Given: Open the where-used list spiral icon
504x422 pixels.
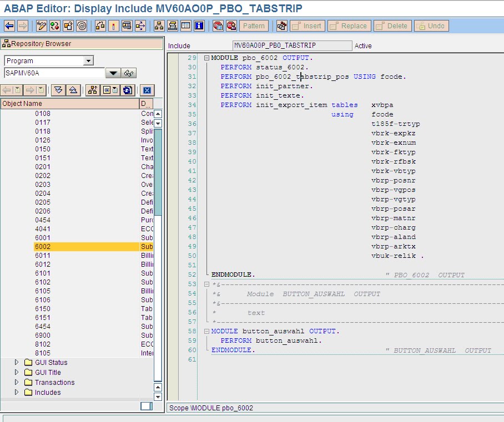Looking at the screenshot, I should 82,26.
